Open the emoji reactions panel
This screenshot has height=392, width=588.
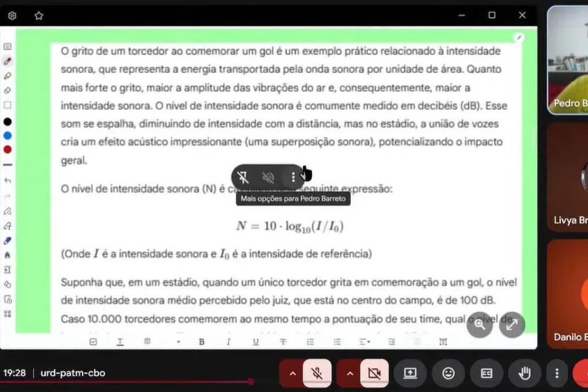coord(448,373)
